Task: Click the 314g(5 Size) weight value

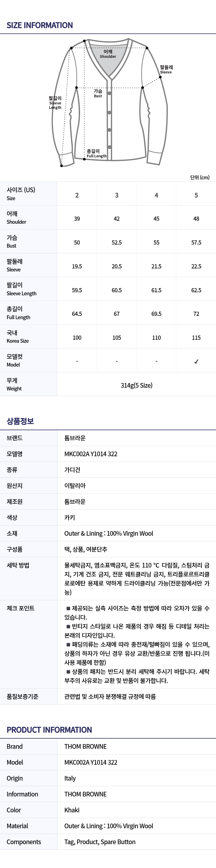Action: (137, 385)
